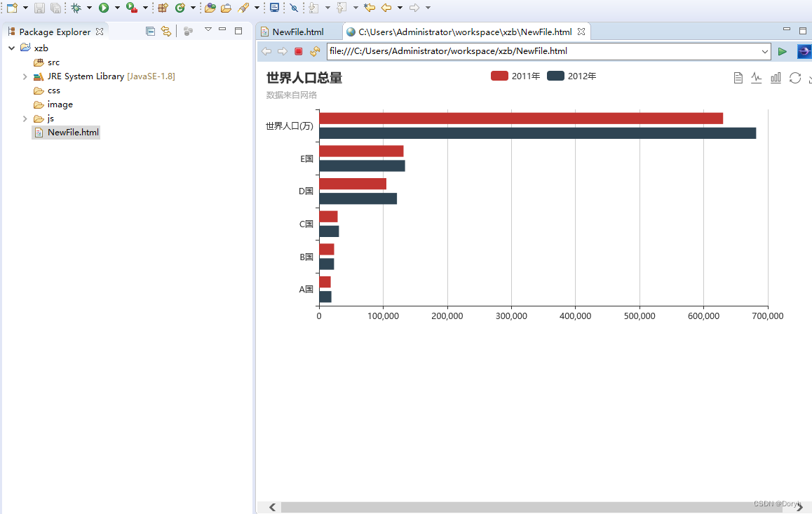Open the Back history dropdown arrow

pos(399,8)
